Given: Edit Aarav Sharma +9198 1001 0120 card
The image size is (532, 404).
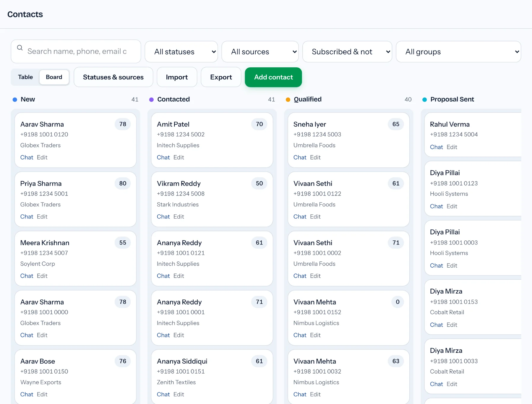Looking at the screenshot, I should pyautogui.click(x=42, y=157).
